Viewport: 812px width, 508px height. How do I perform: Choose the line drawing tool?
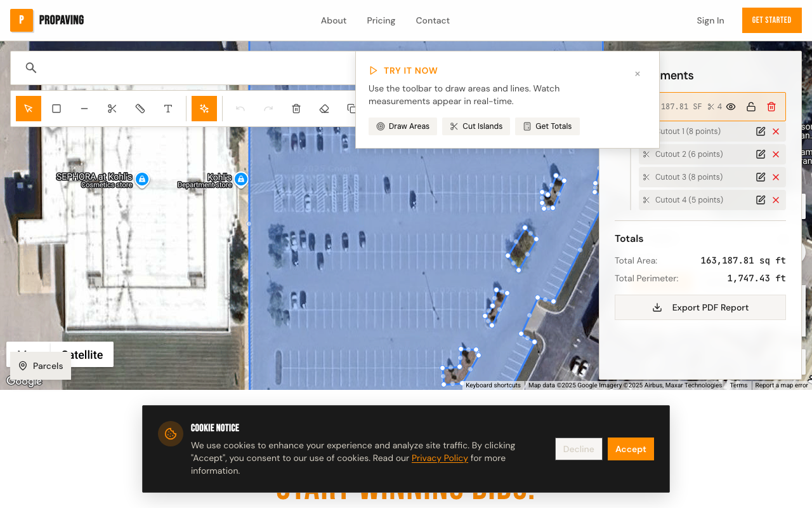point(84,109)
